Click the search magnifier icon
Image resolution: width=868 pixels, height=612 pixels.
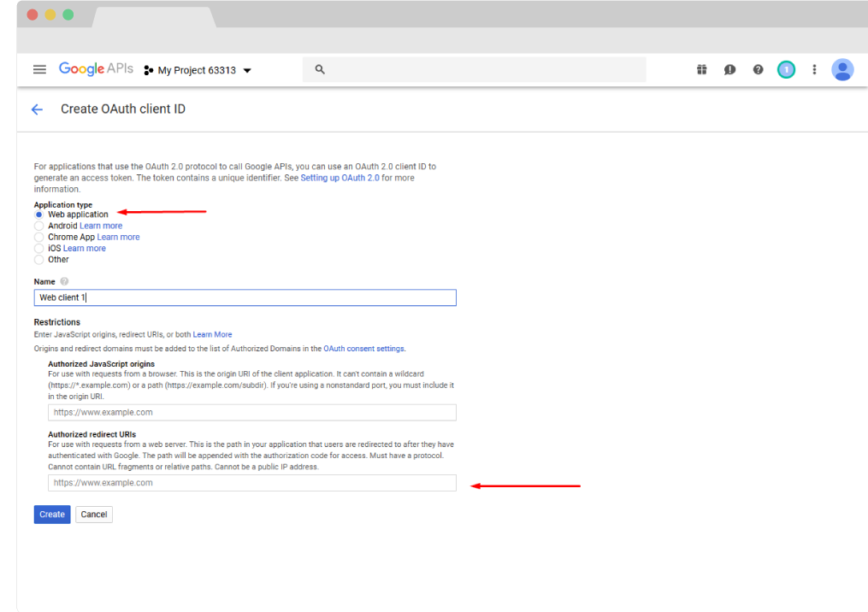coord(320,70)
